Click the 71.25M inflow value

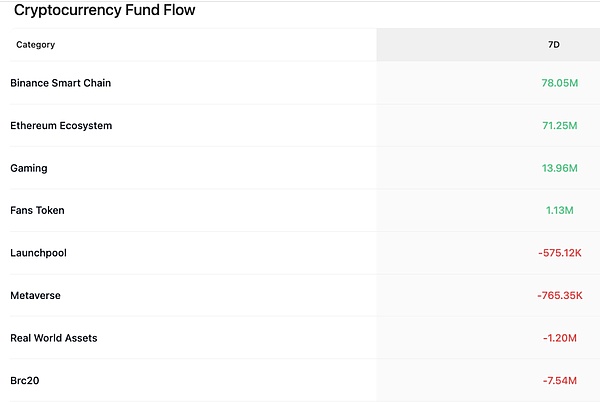coord(559,126)
